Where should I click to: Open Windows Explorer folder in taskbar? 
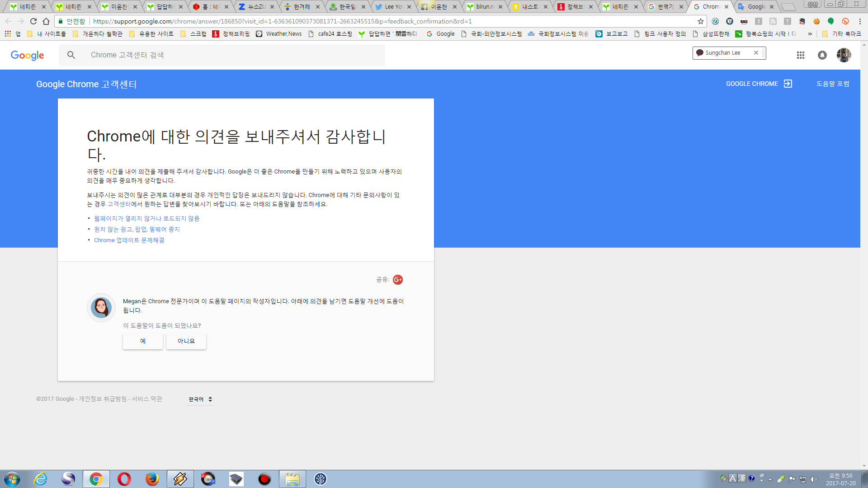pyautogui.click(x=292, y=479)
